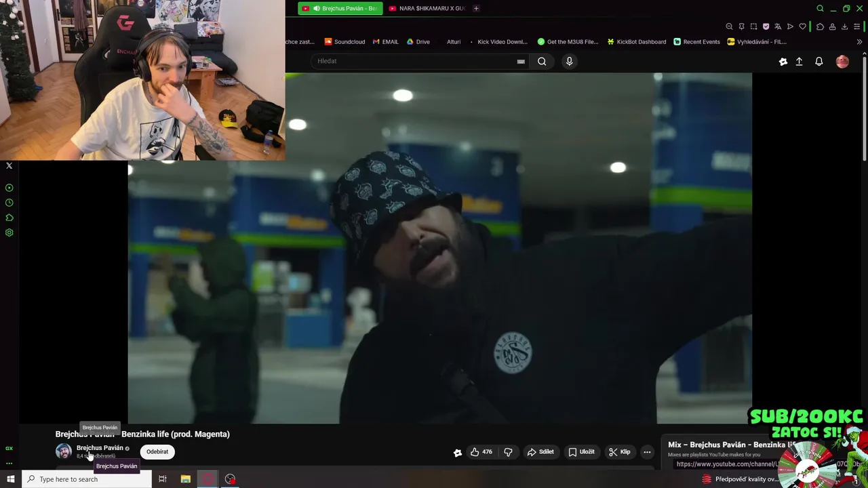
Task: Dislike the video with thumbs down
Action: pyautogui.click(x=508, y=452)
